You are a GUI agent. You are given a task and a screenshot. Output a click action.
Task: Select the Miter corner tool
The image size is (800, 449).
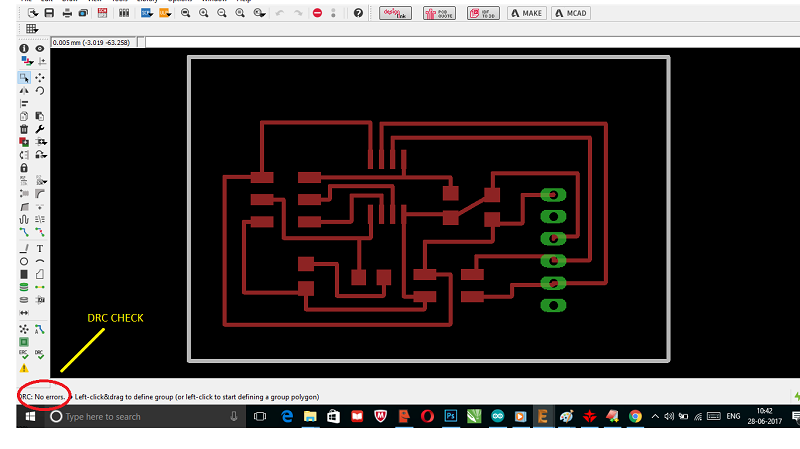pyautogui.click(x=40, y=193)
